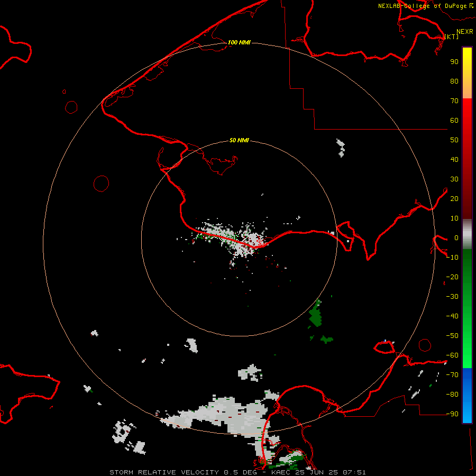Click the dark green echo patch outside 50 NMI ring

click(x=316, y=313)
